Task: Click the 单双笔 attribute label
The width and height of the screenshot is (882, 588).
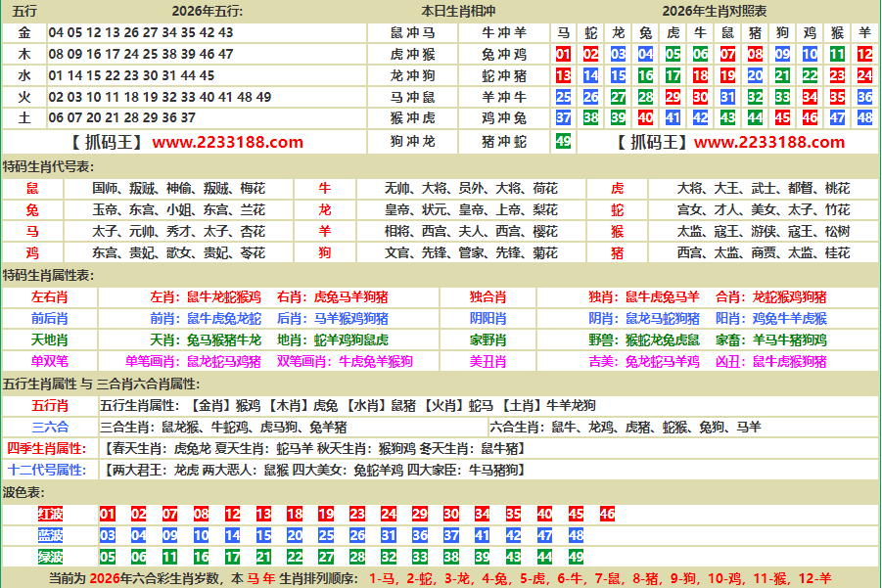Action: 49,361
